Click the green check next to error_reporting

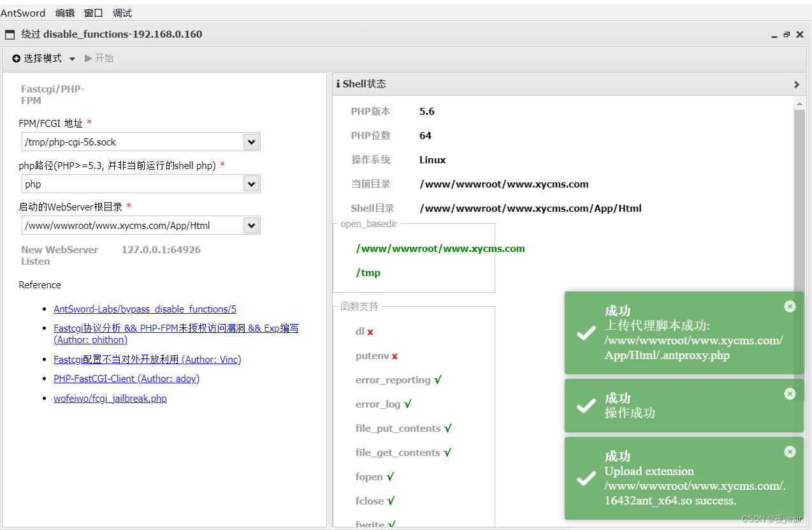click(x=438, y=379)
